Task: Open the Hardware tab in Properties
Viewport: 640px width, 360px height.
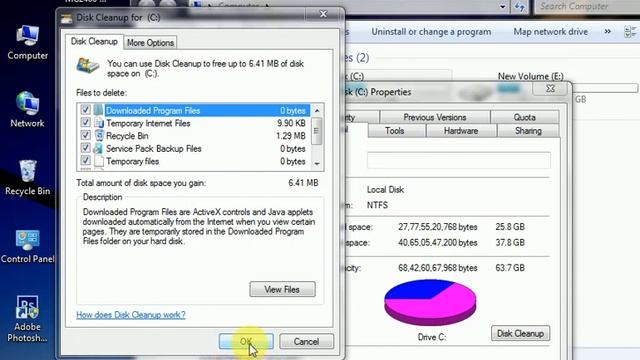Action: point(461,131)
